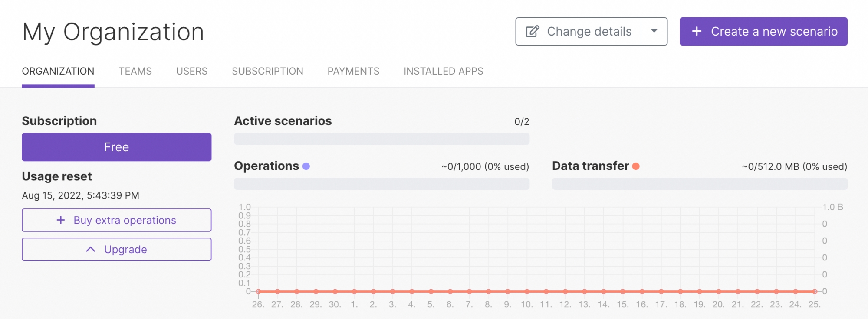
Task: Select the Payments tab
Action: [x=353, y=71]
